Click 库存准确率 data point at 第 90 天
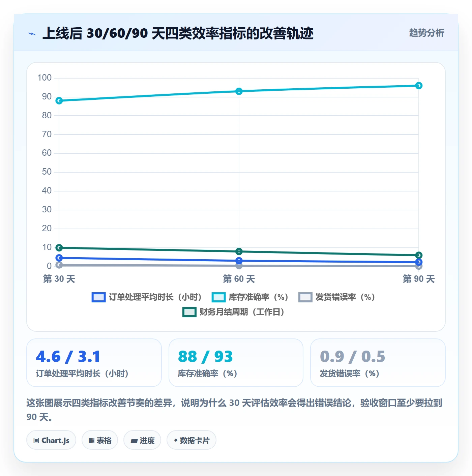The image size is (472, 476). point(419,86)
